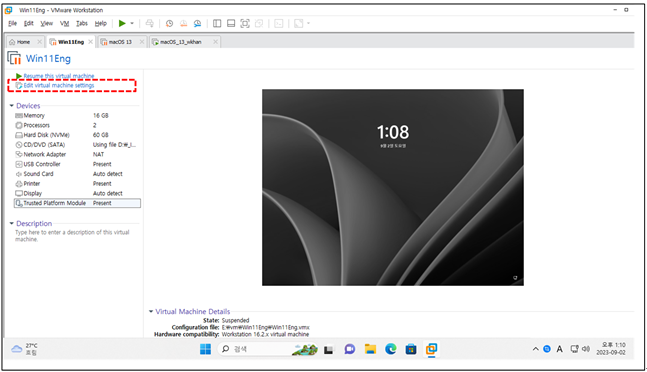Viewport: 647px width, 372px height.
Task: Select the Printer device
Action: tap(77, 184)
